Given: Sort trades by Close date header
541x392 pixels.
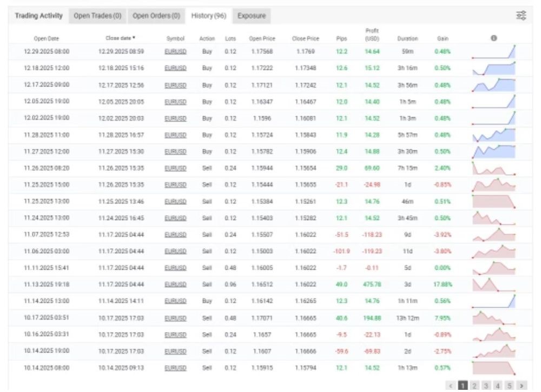Looking at the screenshot, I should [120, 38].
